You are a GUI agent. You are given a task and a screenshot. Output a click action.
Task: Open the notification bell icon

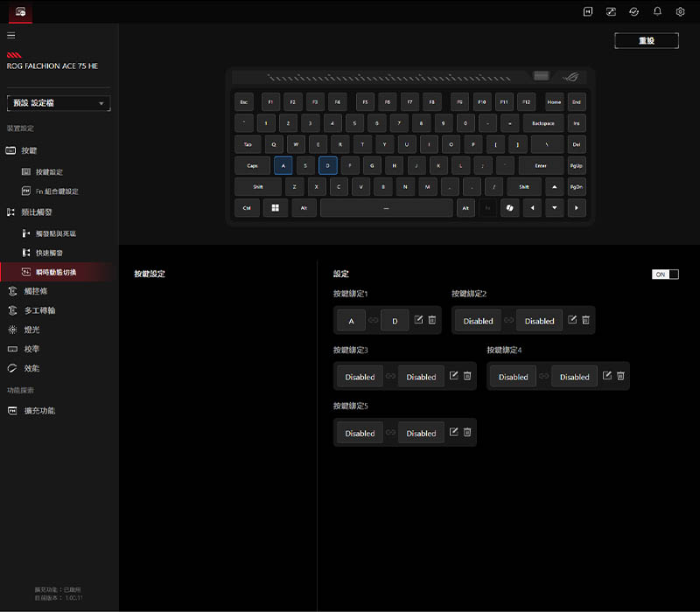pyautogui.click(x=657, y=11)
